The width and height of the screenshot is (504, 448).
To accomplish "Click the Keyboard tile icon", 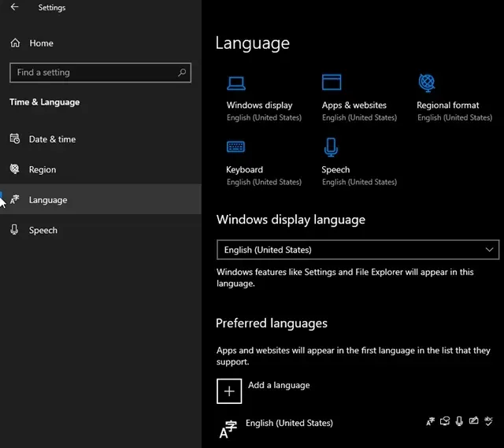I will (235, 147).
